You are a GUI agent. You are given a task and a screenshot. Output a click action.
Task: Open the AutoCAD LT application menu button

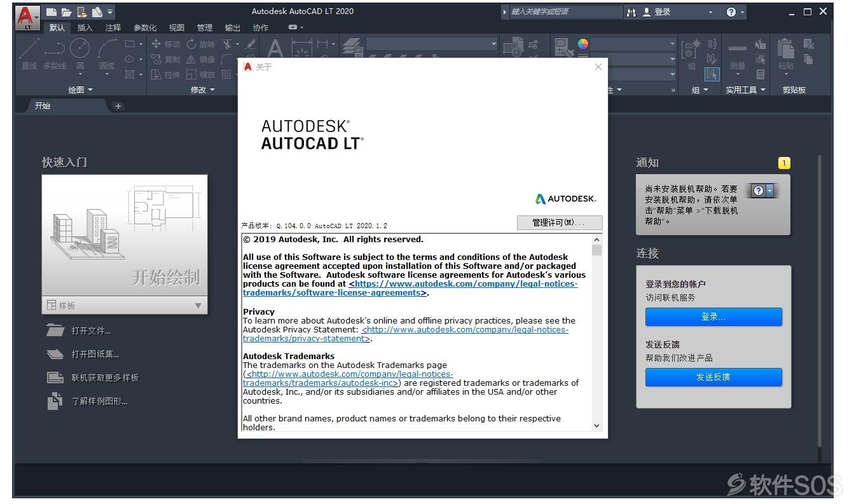click(x=27, y=17)
